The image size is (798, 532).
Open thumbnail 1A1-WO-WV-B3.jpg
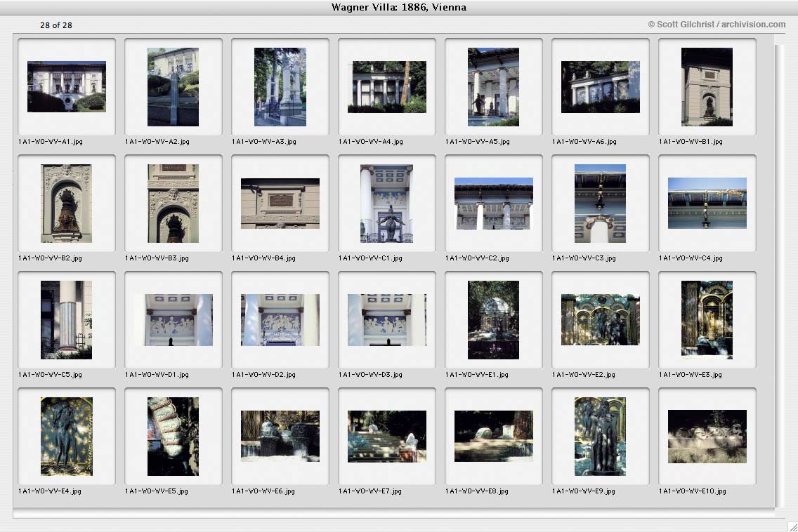coord(173,203)
